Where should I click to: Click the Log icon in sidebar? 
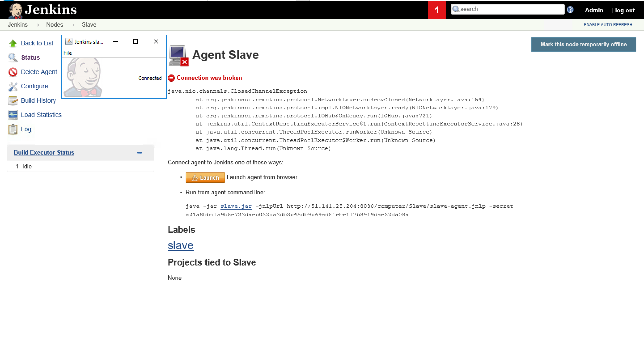click(x=13, y=129)
